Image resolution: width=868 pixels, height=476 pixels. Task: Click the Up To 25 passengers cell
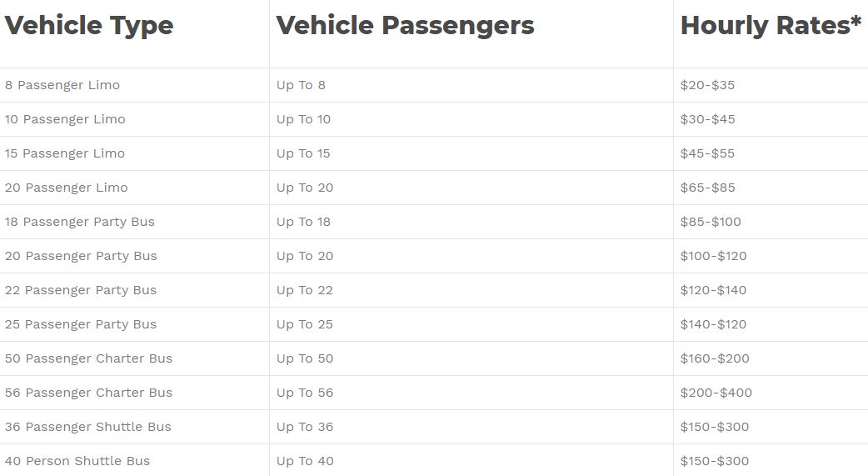(305, 324)
